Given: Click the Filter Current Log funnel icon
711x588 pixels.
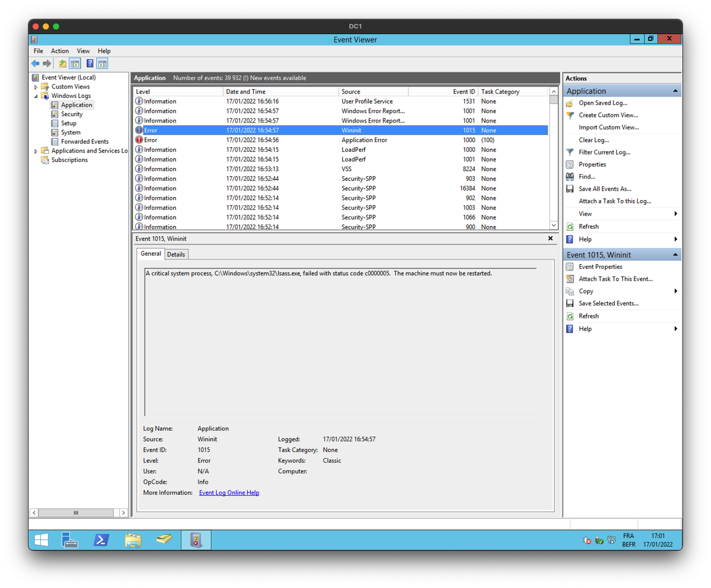Looking at the screenshot, I should (x=570, y=152).
